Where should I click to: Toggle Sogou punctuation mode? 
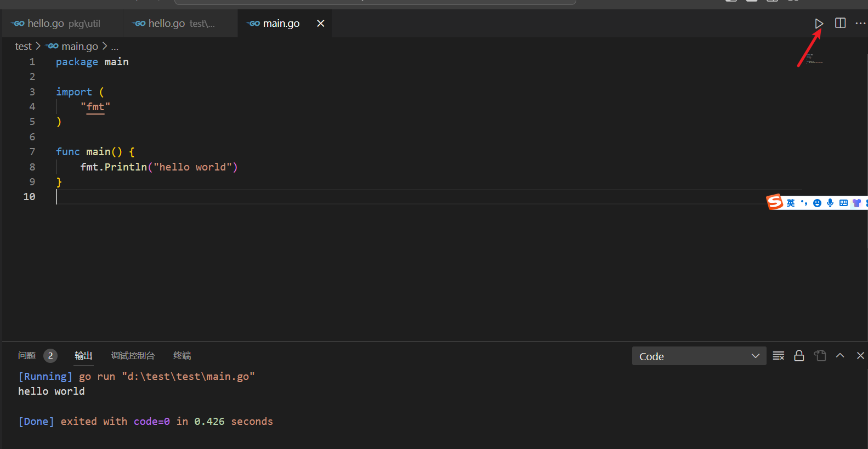804,203
